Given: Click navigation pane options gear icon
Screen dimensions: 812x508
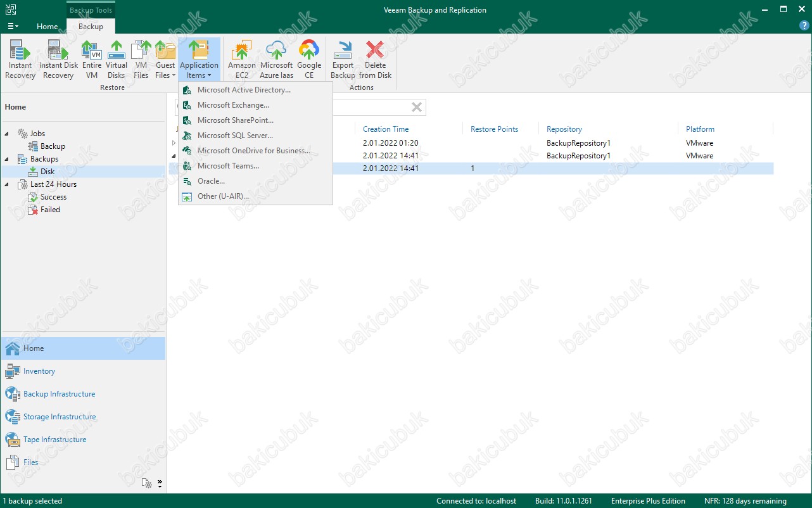Looking at the screenshot, I should pos(147,483).
